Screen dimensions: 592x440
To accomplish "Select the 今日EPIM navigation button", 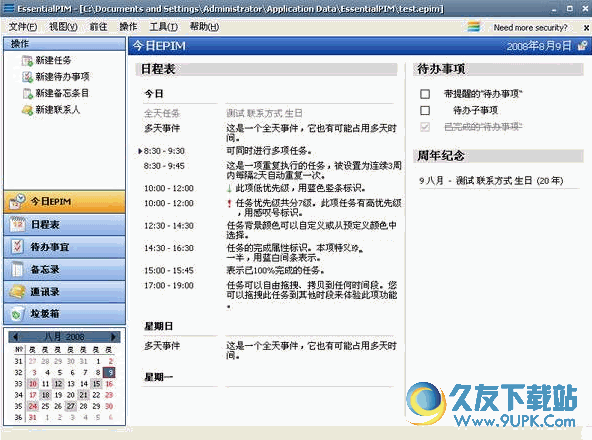I will click(65, 202).
